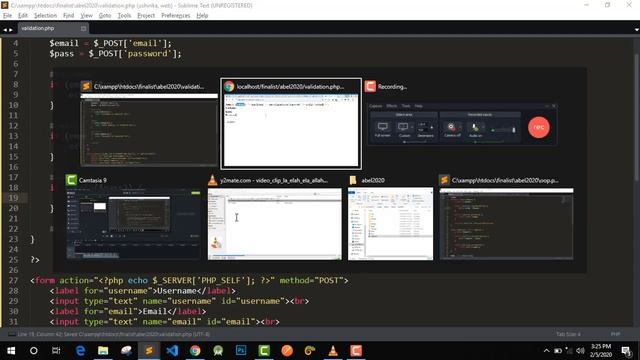640x360 pixels.
Task: Click the $email assignment on line 4
Action: point(110,43)
